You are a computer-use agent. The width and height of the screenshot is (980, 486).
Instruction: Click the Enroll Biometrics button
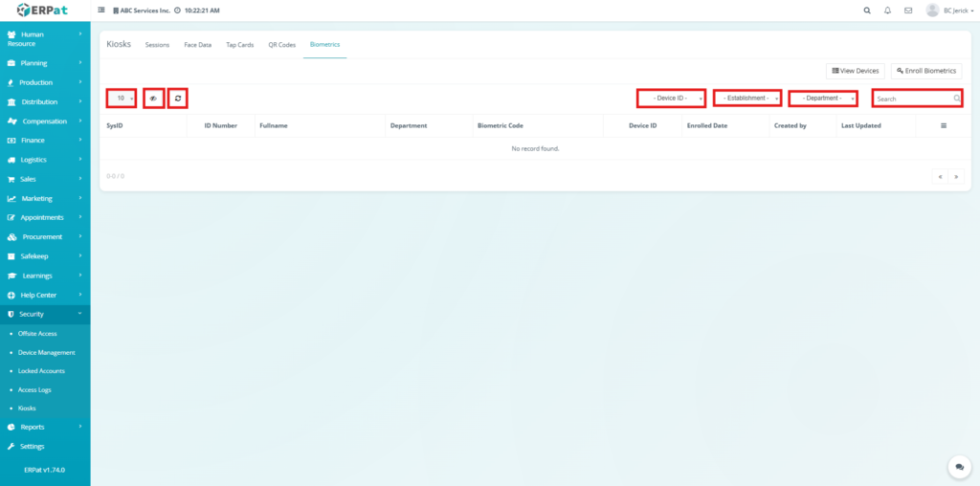point(926,71)
